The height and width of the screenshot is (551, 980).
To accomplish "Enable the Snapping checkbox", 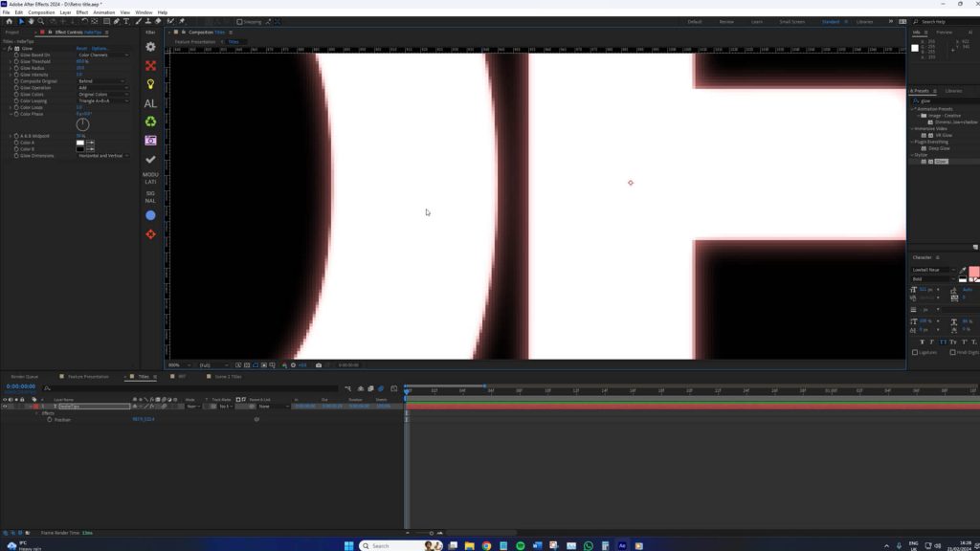I will pos(239,22).
